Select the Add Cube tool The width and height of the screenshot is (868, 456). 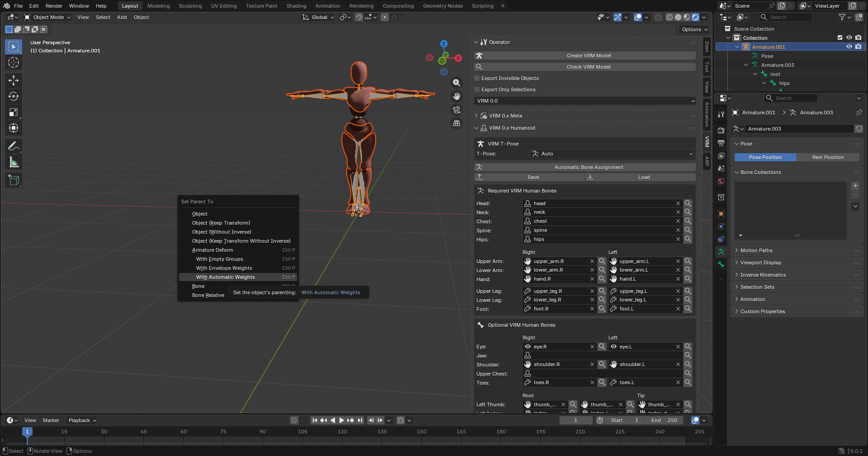(x=14, y=180)
